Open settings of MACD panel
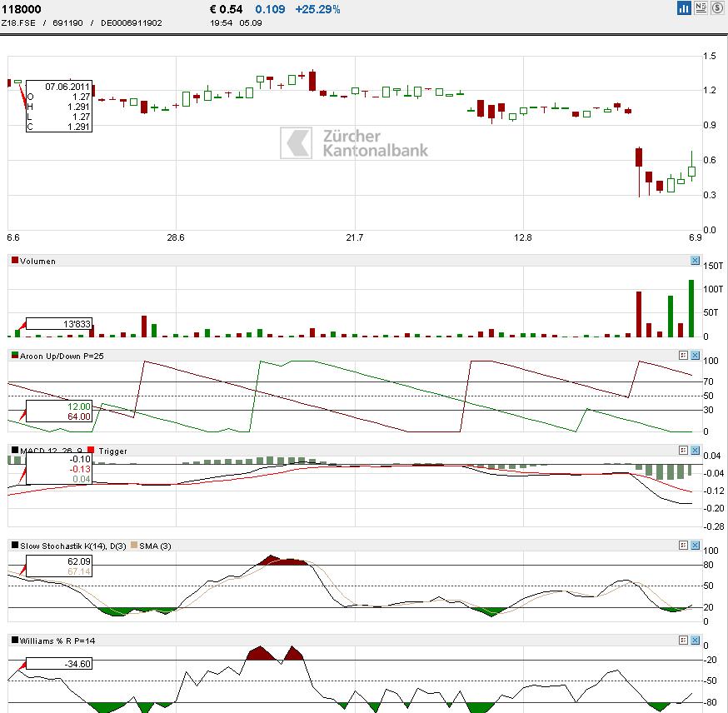 pyautogui.click(x=683, y=450)
